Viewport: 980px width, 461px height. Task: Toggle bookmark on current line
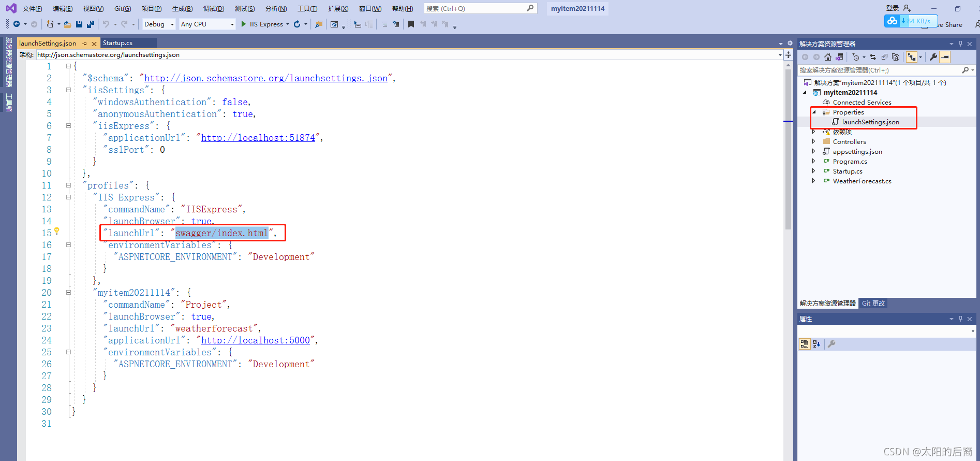411,24
